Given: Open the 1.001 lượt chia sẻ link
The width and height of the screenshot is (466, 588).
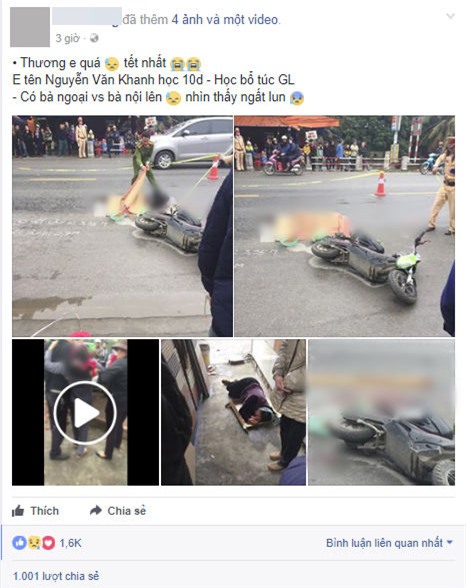Looking at the screenshot, I should click(56, 576).
